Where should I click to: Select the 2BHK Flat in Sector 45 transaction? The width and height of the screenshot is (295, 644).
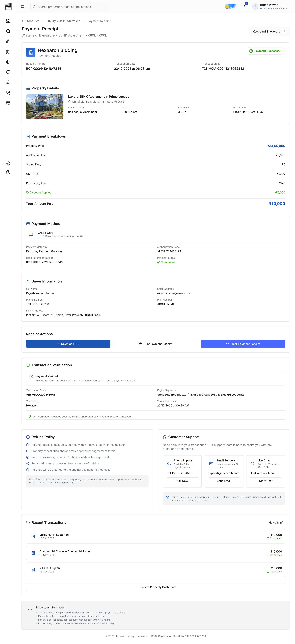pos(156,537)
